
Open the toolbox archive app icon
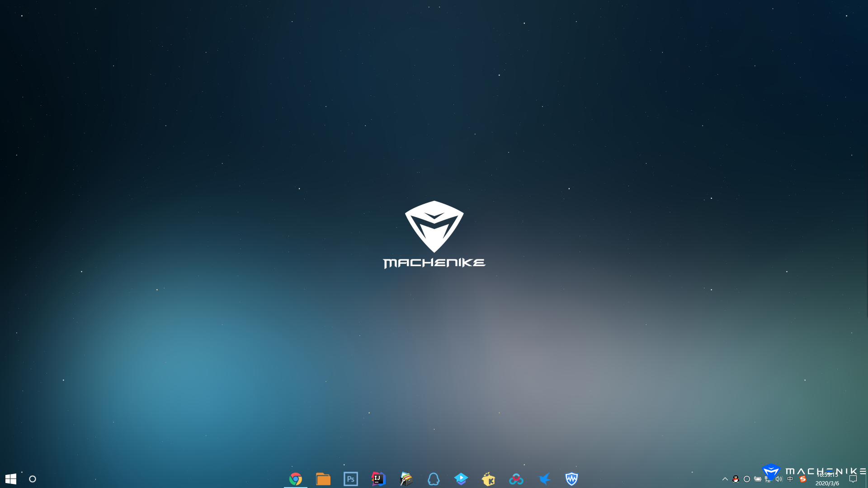click(406, 479)
